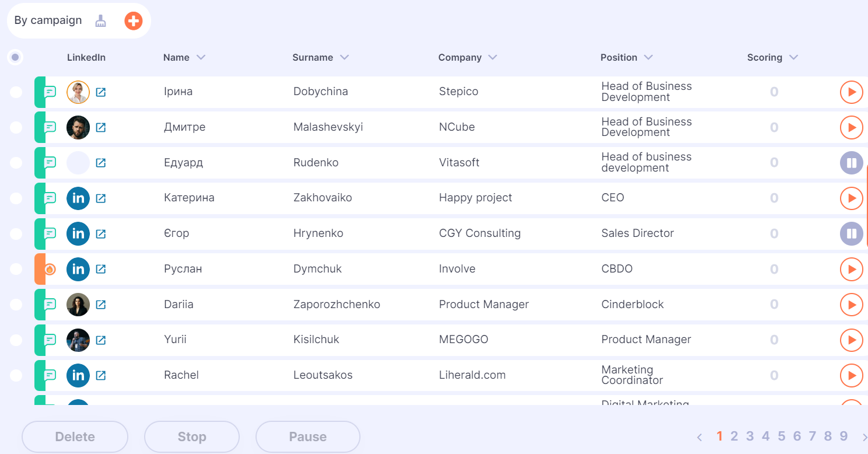Open the Company column sort dropdown
Screen dimensions: 868x454
pos(492,57)
